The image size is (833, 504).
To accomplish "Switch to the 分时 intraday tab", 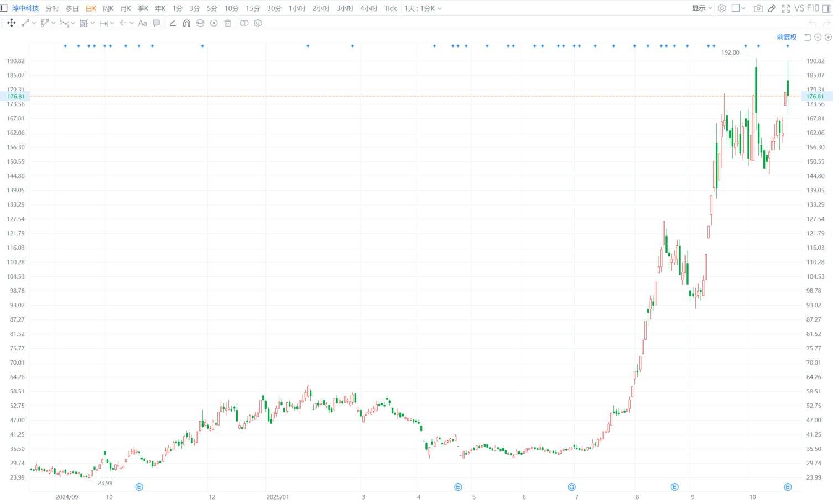I will [52, 8].
